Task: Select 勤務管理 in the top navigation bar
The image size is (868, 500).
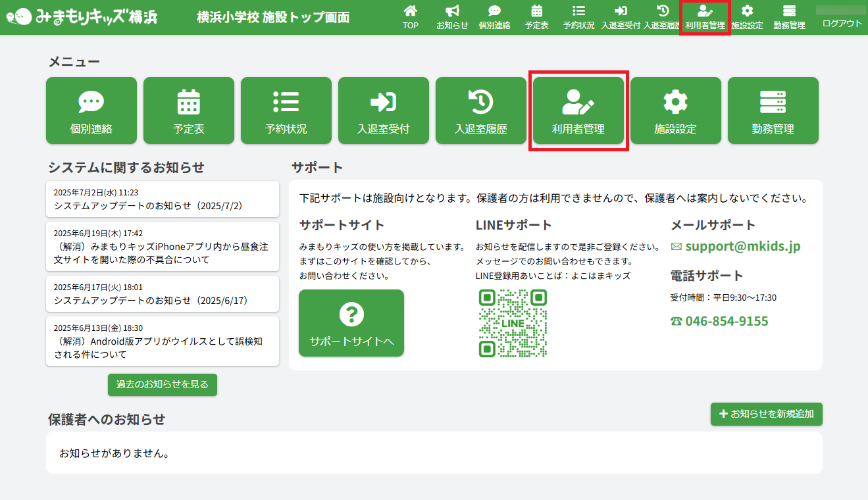Action: point(789,18)
